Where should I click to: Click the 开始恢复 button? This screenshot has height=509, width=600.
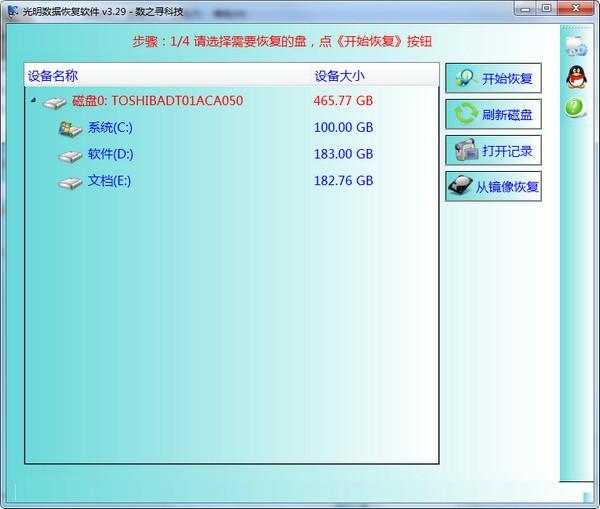[493, 78]
